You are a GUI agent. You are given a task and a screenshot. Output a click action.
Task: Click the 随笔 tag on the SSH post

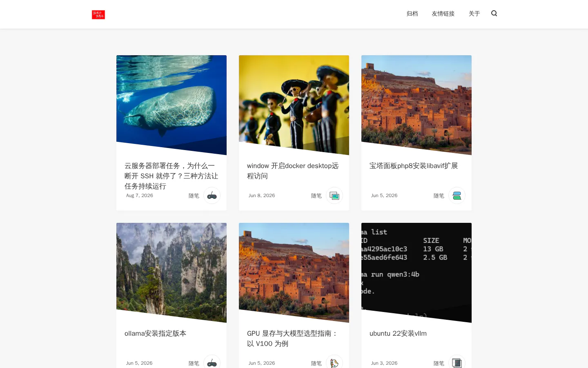tap(194, 196)
